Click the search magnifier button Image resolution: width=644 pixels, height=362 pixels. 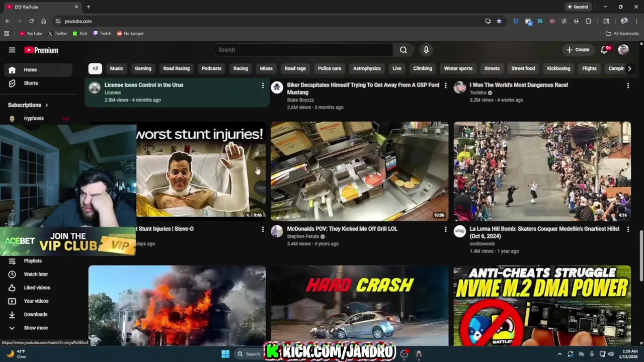(404, 50)
